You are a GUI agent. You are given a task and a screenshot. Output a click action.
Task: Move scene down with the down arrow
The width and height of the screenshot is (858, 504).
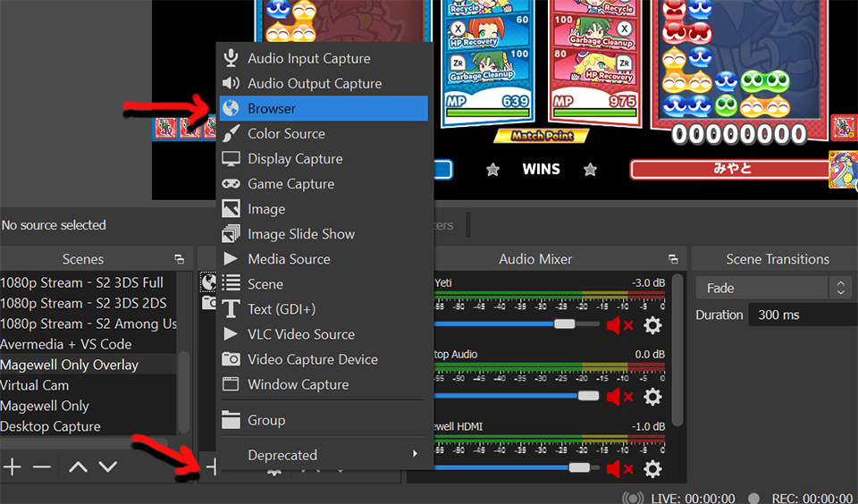click(108, 466)
